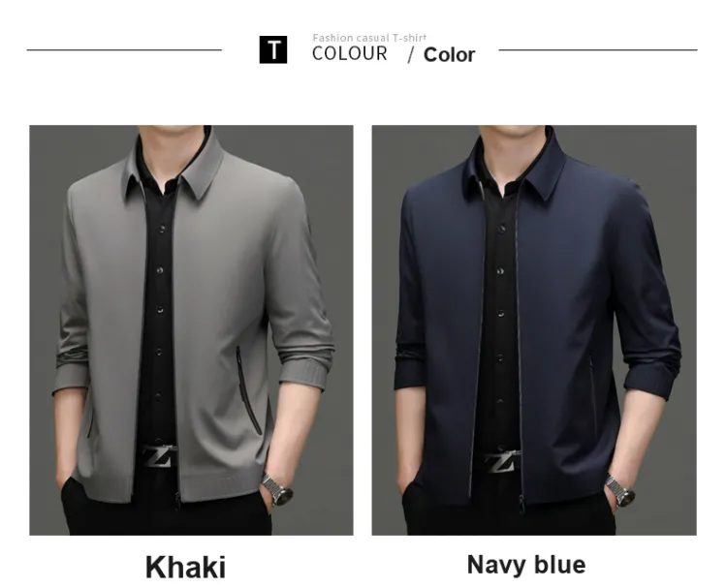Image resolution: width=727 pixels, height=588 pixels.
Task: Click the horizontal line right of Color
Action: click(598, 49)
